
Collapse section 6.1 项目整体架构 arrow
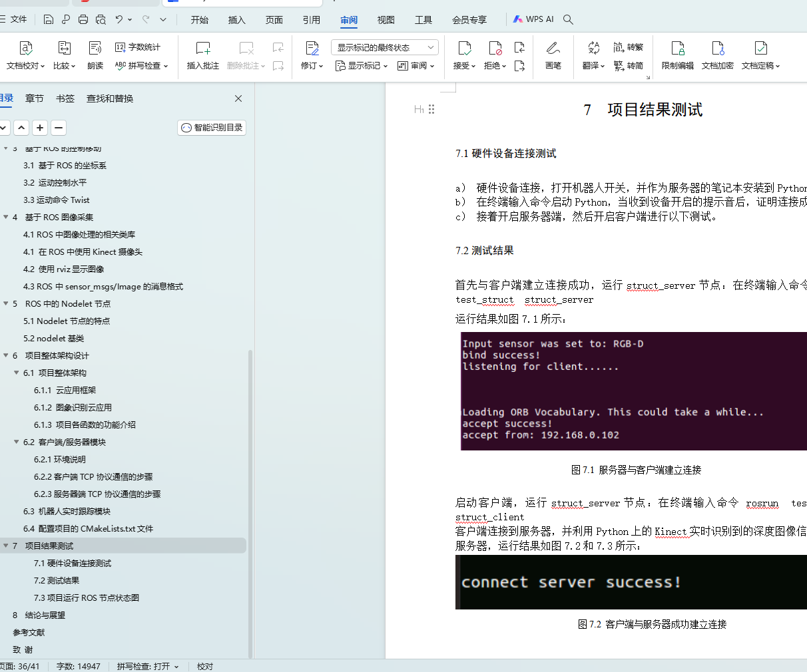pos(17,373)
